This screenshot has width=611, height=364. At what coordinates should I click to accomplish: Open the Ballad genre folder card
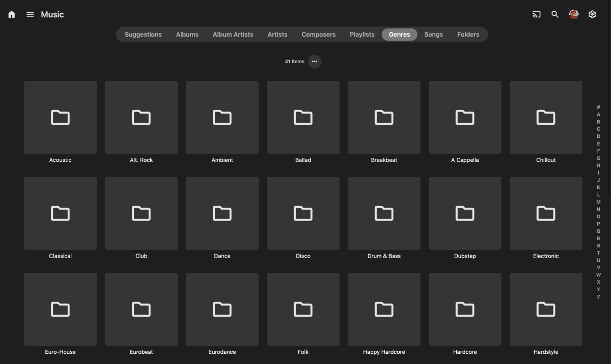[303, 117]
